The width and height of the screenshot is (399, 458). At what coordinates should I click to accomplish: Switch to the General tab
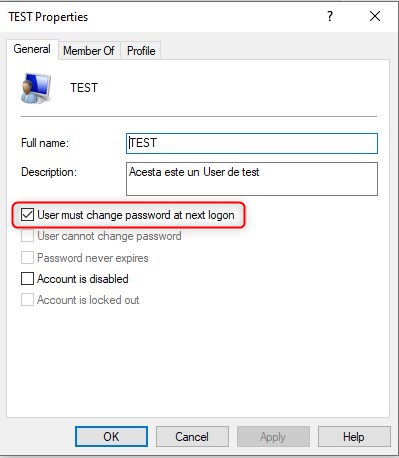[x=32, y=49]
